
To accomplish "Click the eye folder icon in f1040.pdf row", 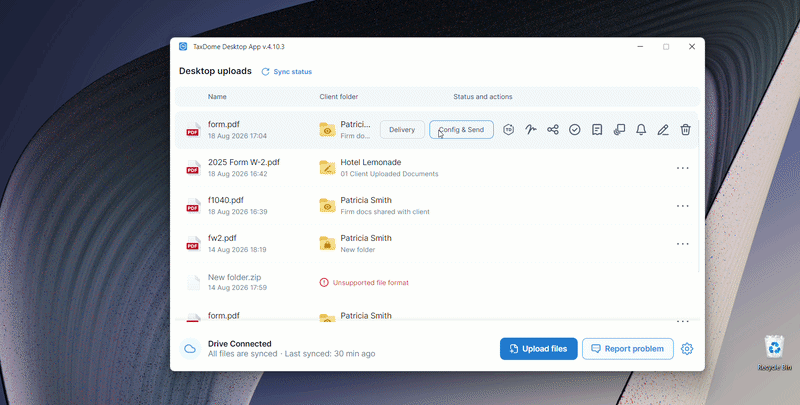I will pyautogui.click(x=327, y=206).
